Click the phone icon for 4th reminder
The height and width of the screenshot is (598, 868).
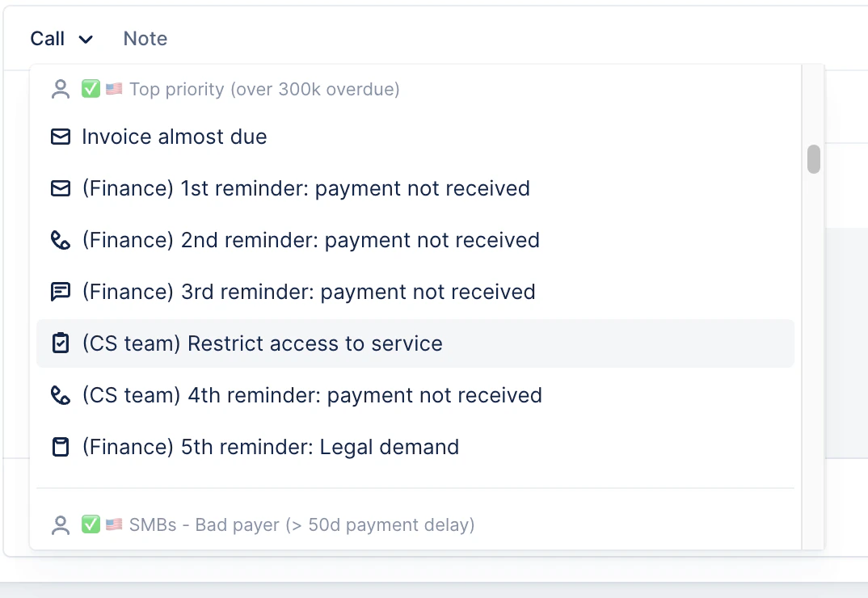[x=61, y=395]
